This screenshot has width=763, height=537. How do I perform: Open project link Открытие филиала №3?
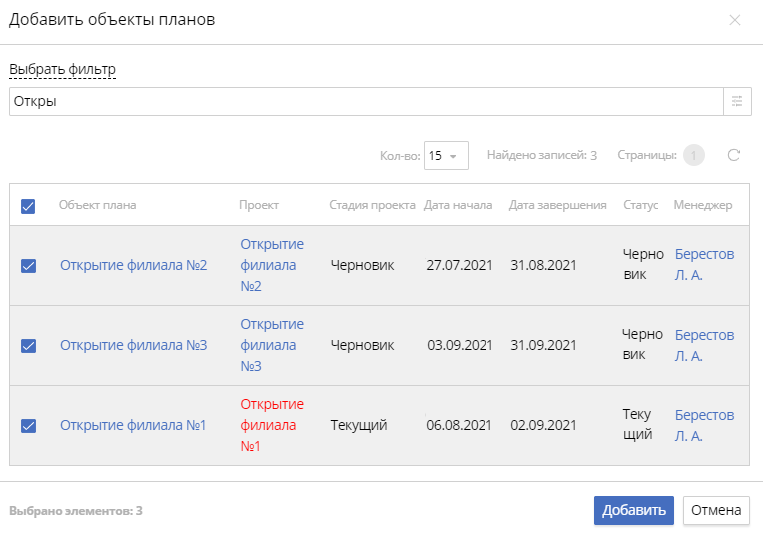point(272,345)
